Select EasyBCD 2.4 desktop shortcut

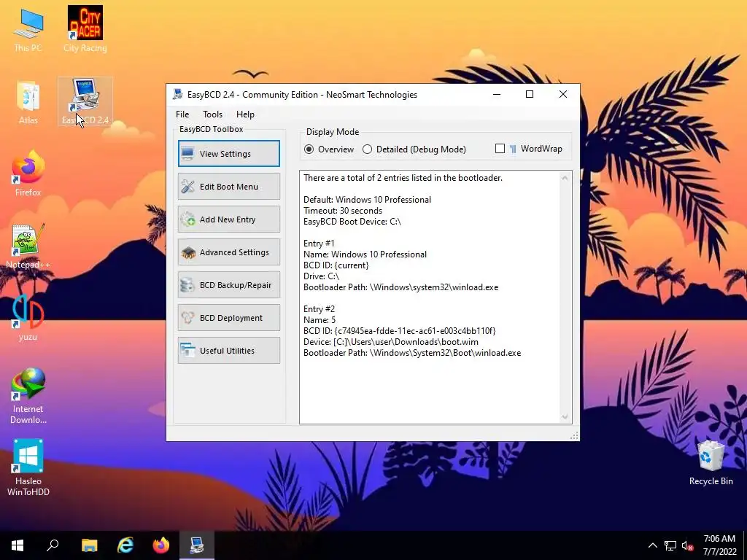pos(85,101)
